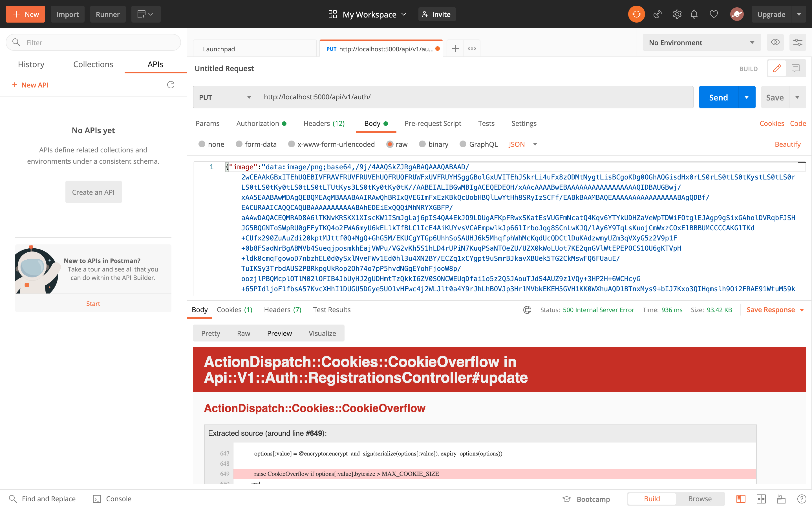
Task: Open the JSON body type dropdown
Action: click(523, 144)
